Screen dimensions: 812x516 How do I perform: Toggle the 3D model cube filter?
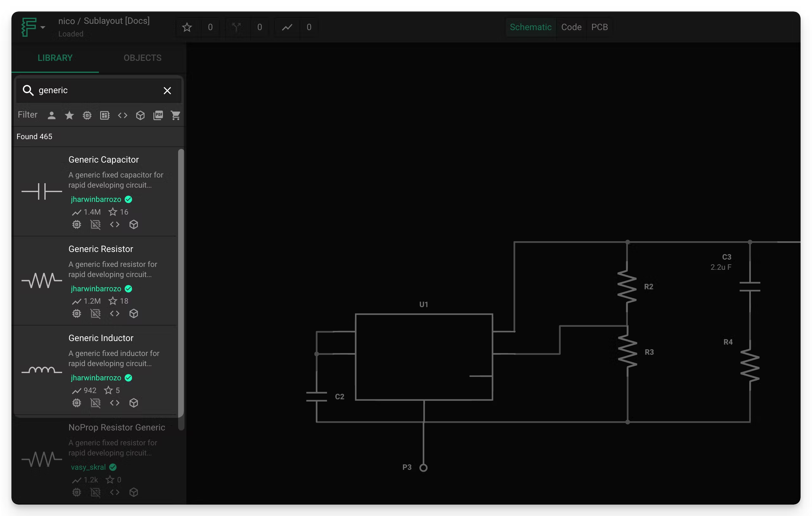(x=140, y=115)
